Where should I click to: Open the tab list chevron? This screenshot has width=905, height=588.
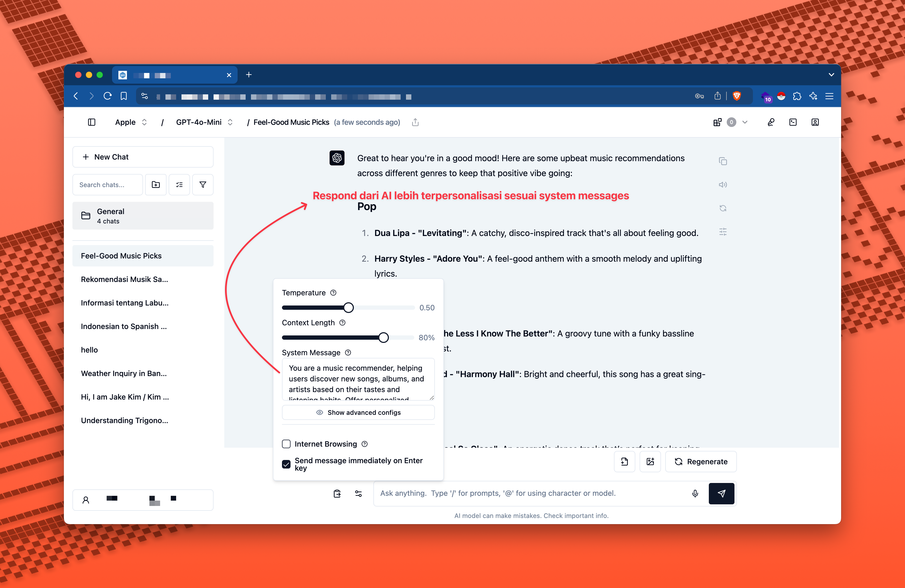[x=831, y=75]
